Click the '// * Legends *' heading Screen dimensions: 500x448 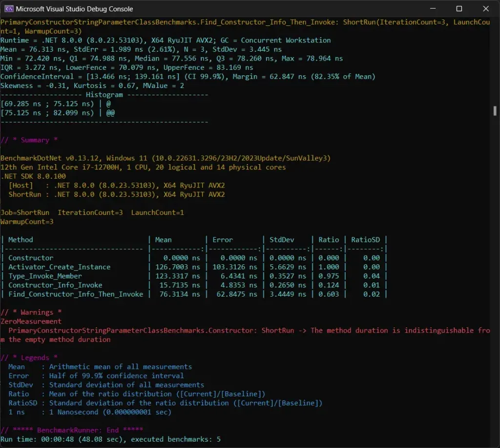29,358
